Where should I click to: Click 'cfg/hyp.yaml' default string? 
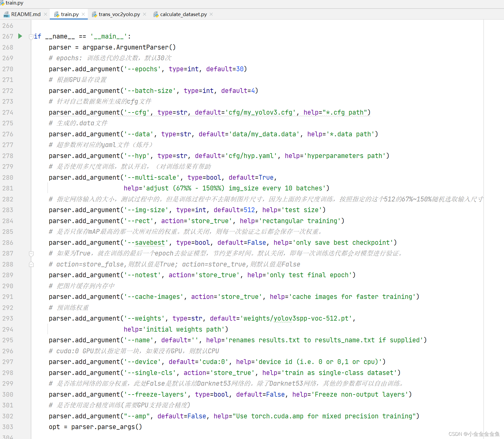coord(251,156)
